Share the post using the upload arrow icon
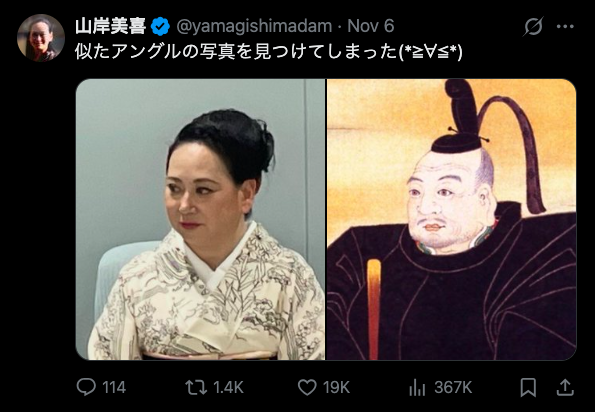This screenshot has width=595, height=412. tap(565, 387)
